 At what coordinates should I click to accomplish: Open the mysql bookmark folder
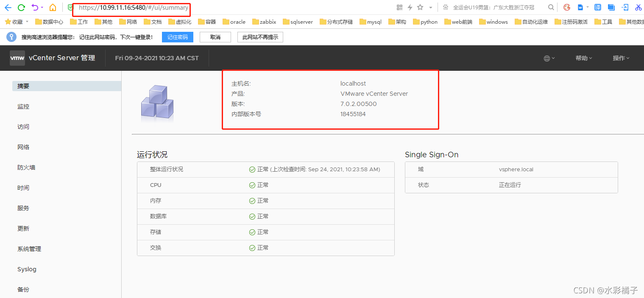370,22
